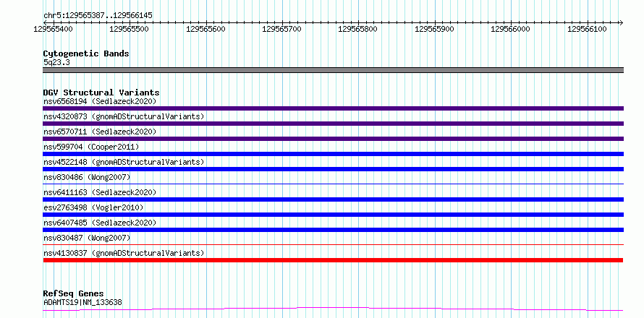
Task: Open variant nsv6407485 (Sedlazeck2020) label
Action: (x=100, y=223)
